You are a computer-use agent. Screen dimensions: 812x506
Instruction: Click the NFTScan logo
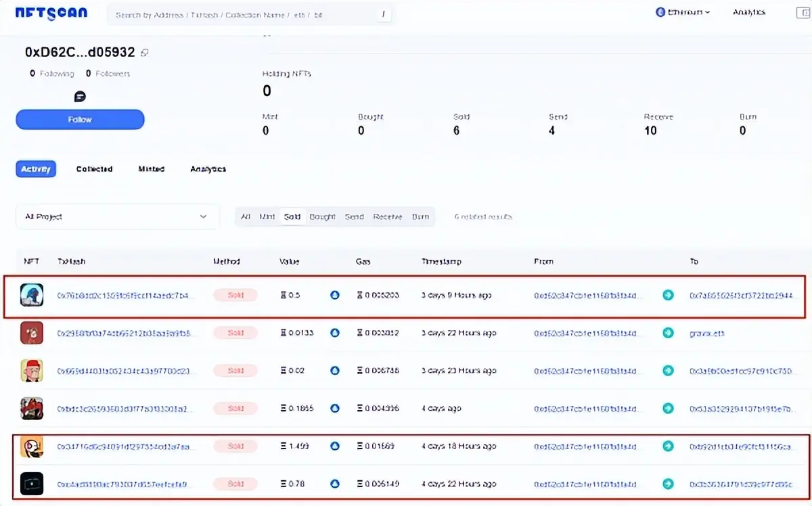tap(51, 13)
